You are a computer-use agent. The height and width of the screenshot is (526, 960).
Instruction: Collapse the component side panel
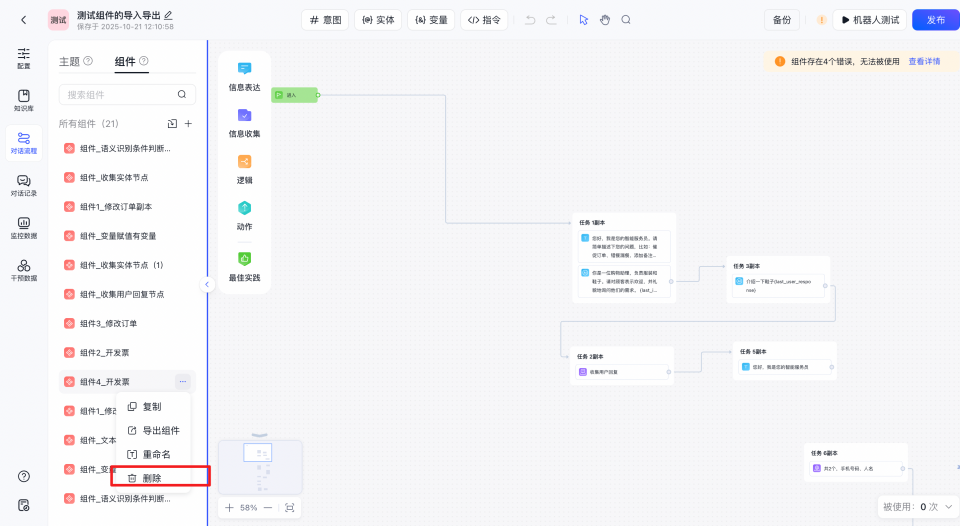pos(208,284)
